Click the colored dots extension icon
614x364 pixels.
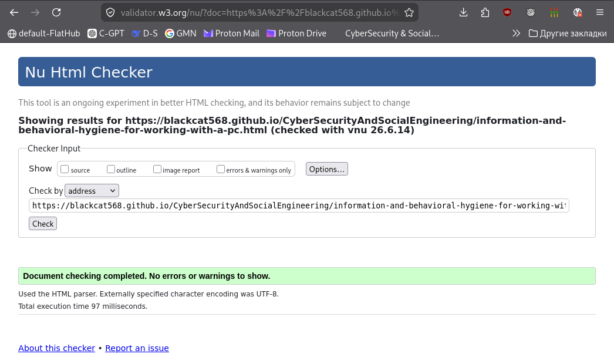554,12
